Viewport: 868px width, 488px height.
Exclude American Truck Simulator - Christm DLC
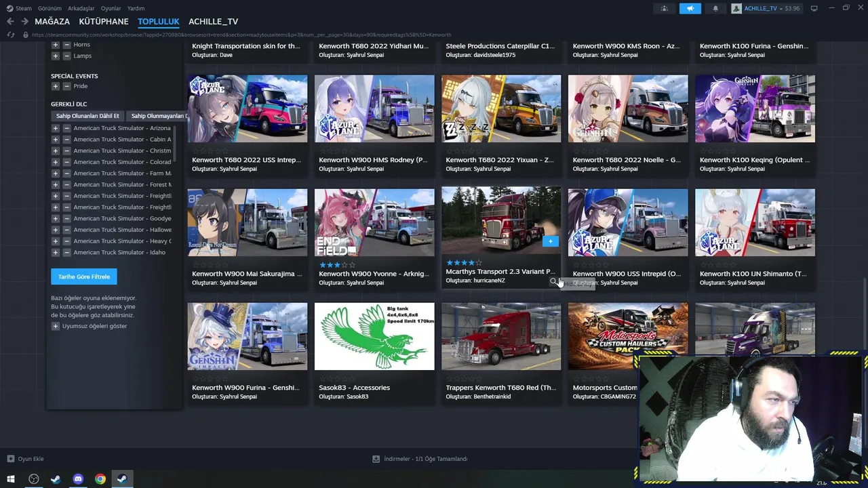66,150
